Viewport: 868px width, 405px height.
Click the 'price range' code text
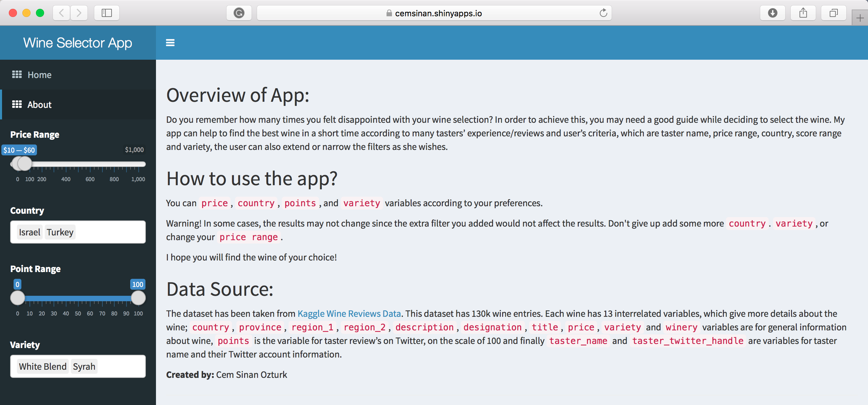point(249,237)
